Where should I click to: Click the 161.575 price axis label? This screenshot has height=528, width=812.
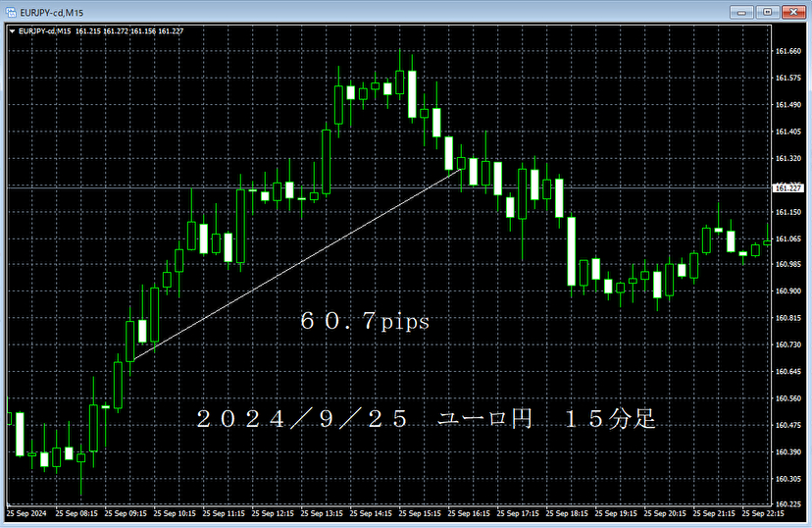tap(788, 78)
